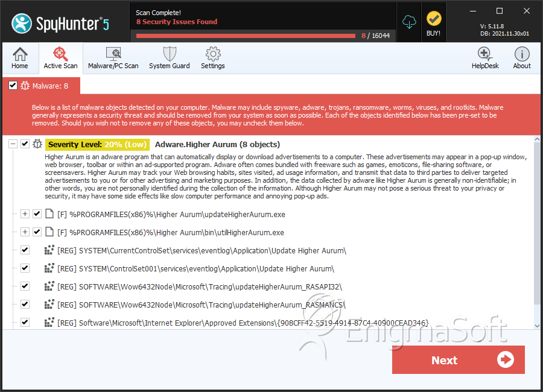Expand the utilHigherAurum.exe file entry

(25, 232)
